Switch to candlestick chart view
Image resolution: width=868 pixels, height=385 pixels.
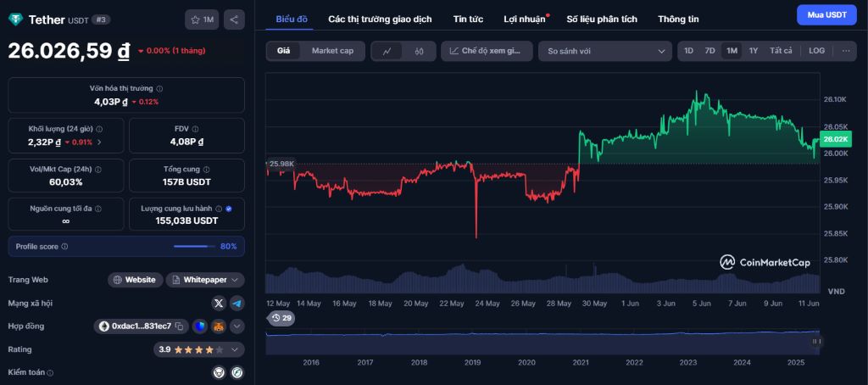419,51
